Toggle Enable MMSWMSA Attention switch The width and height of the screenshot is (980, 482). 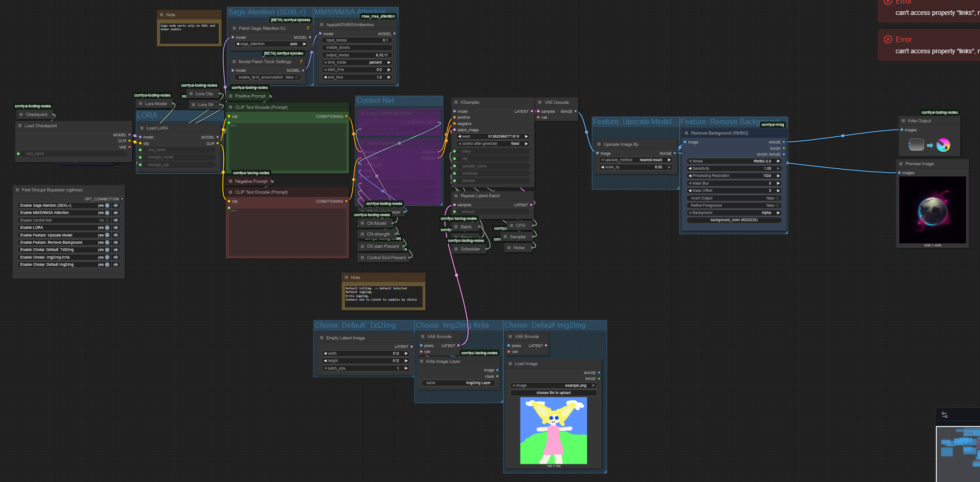pyautogui.click(x=107, y=213)
